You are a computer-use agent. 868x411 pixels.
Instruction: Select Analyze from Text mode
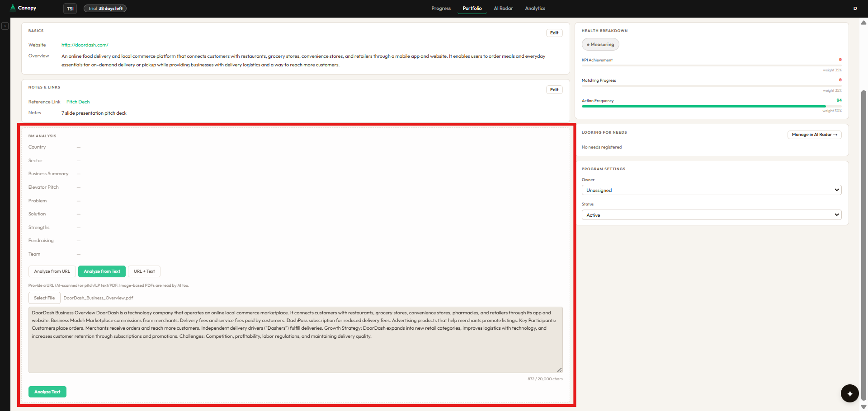pos(102,271)
